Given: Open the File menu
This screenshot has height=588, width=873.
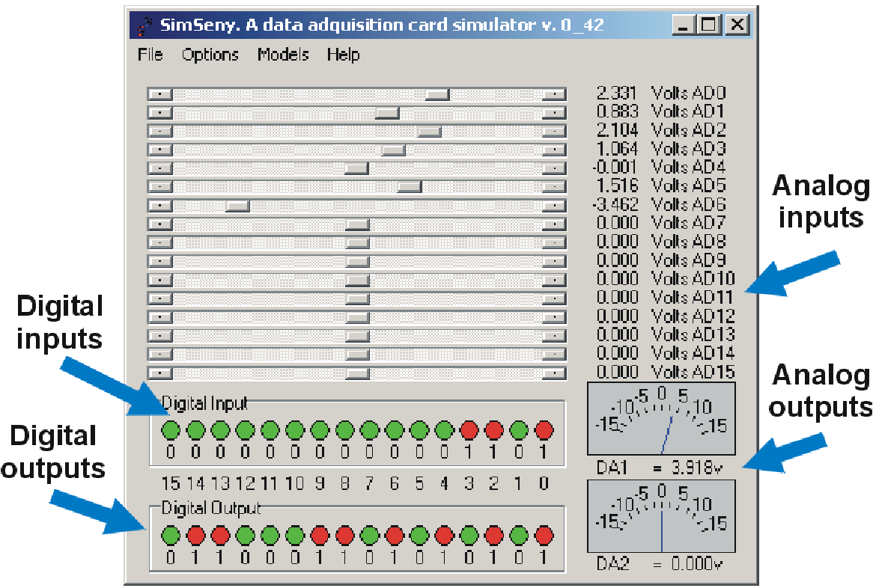Looking at the screenshot, I should click(150, 55).
